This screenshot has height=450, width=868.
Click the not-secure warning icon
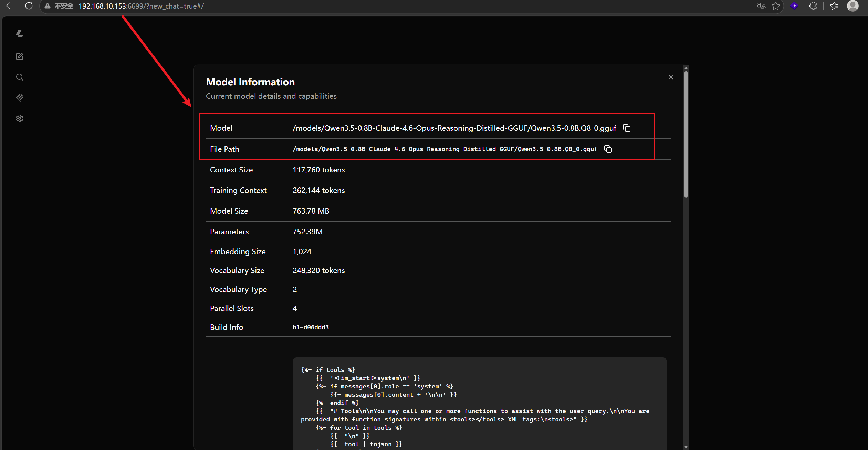[48, 6]
